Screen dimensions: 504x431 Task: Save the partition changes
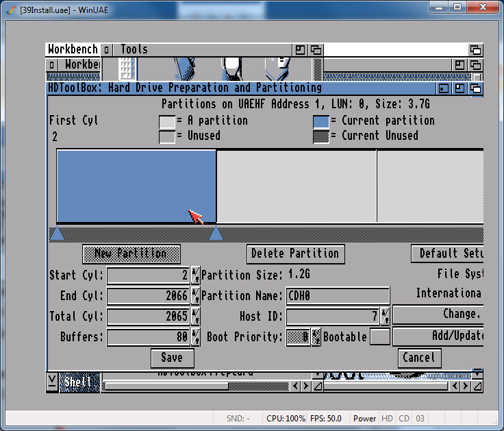(173, 358)
